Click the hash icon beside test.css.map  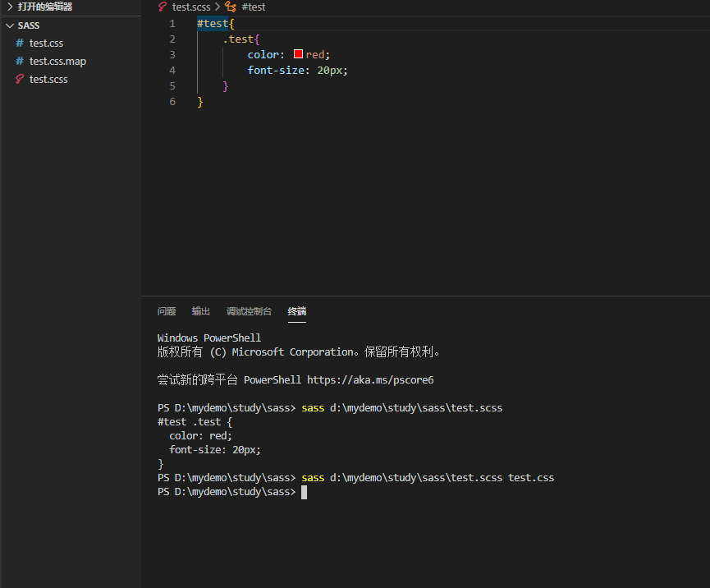[x=20, y=61]
